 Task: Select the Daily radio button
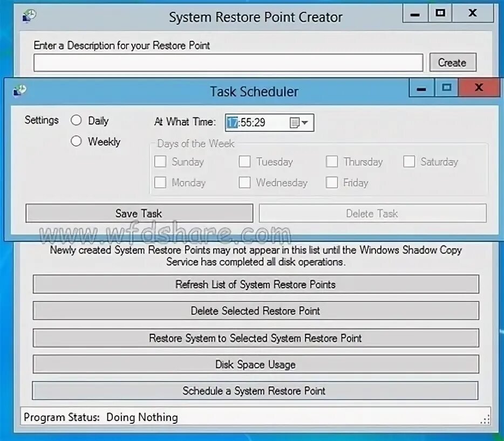pyautogui.click(x=76, y=120)
